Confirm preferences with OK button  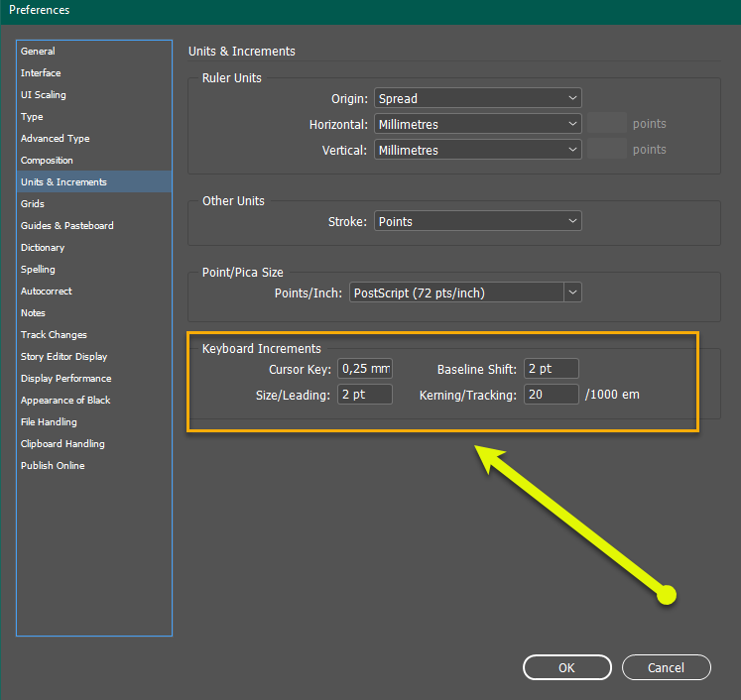click(567, 667)
